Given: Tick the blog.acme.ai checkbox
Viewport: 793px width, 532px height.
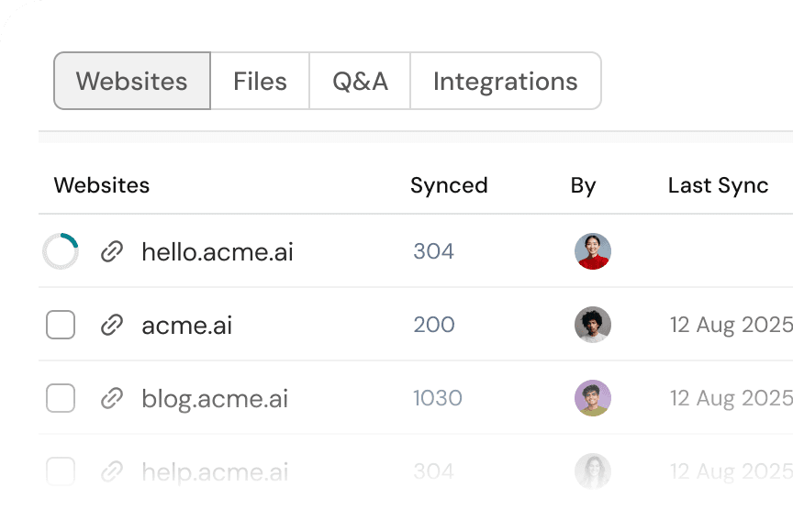Looking at the screenshot, I should [61, 398].
